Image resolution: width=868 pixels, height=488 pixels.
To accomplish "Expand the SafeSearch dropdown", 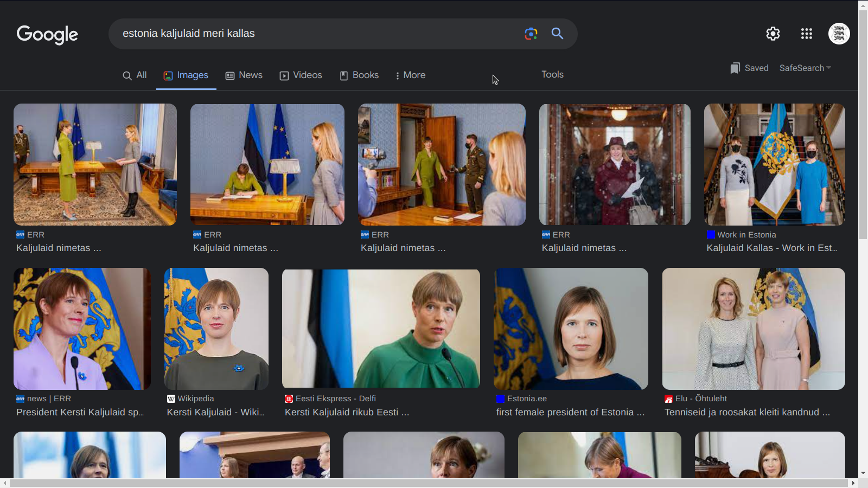I will (x=805, y=68).
